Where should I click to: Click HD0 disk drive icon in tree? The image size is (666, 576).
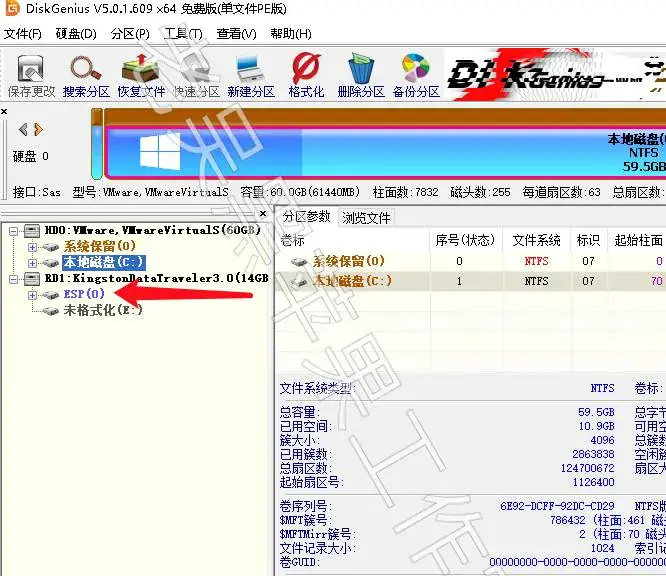32,231
